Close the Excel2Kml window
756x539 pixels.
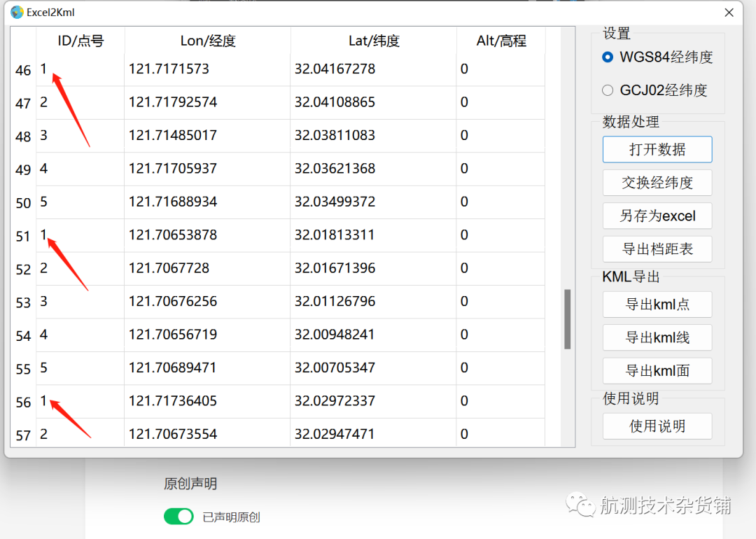(x=729, y=13)
